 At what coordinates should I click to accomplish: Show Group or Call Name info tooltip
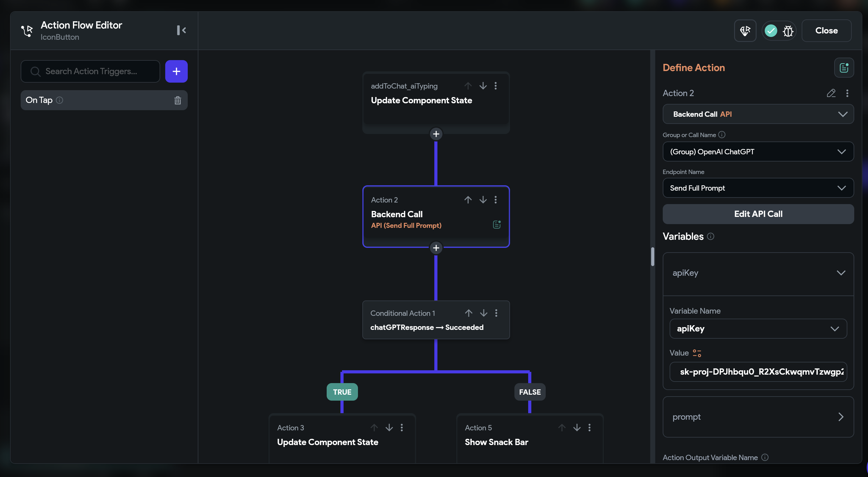tap(722, 135)
